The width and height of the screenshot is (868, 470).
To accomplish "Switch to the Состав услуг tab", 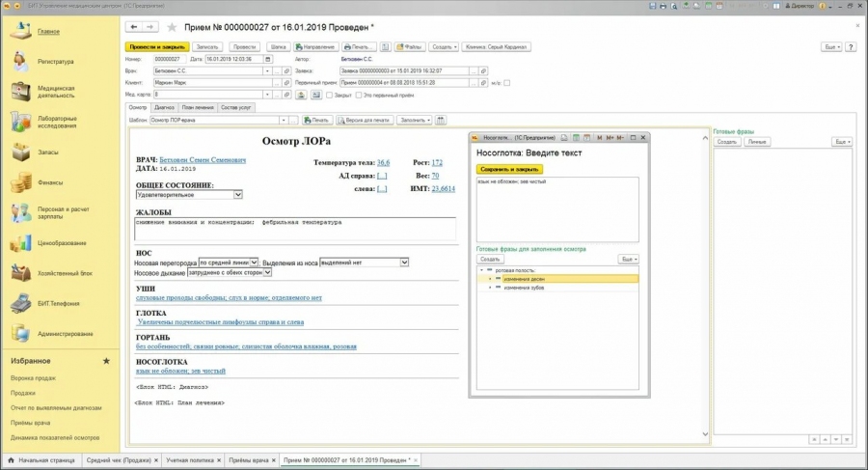I will coord(236,107).
